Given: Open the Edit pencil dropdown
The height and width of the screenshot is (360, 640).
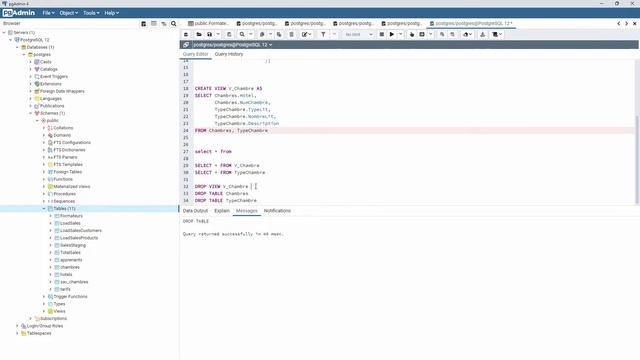Looking at the screenshot, I should coord(307,35).
